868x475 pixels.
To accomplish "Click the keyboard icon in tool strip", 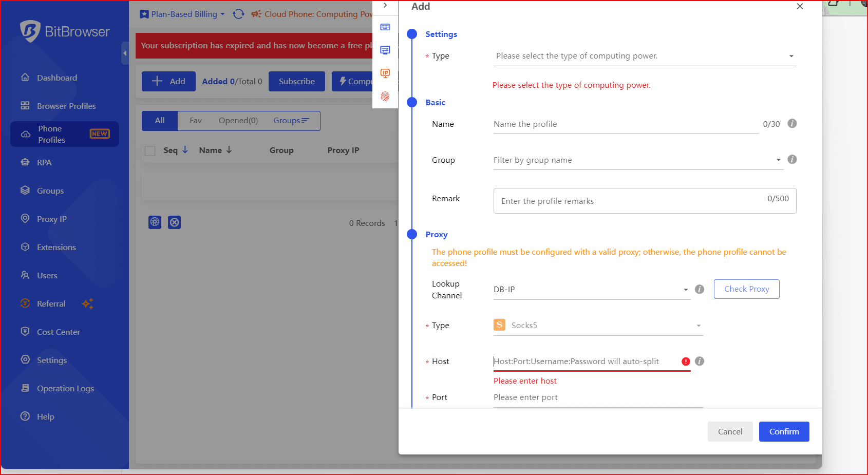I will click(385, 27).
